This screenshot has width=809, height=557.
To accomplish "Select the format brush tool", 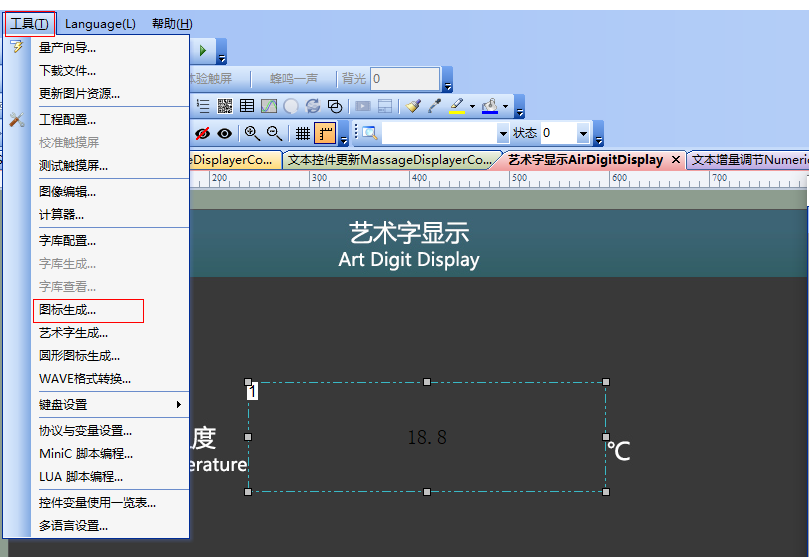I will 413,106.
